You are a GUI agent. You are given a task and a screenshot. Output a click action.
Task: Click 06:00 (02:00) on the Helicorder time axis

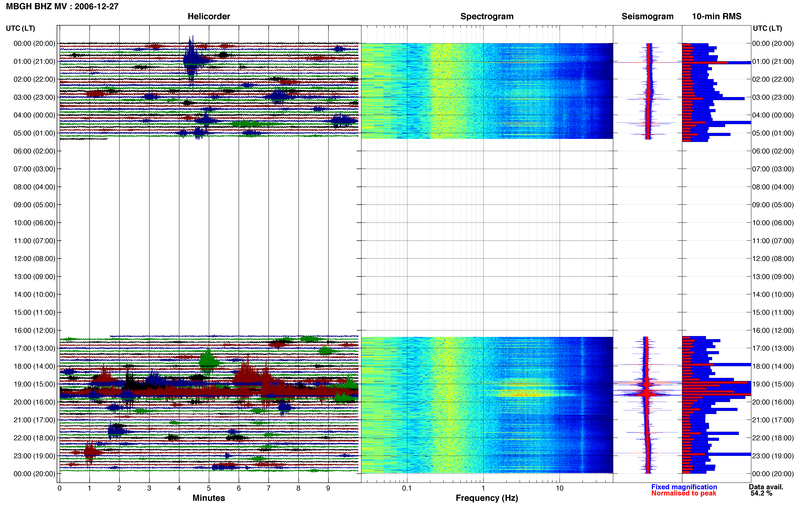tap(34, 151)
